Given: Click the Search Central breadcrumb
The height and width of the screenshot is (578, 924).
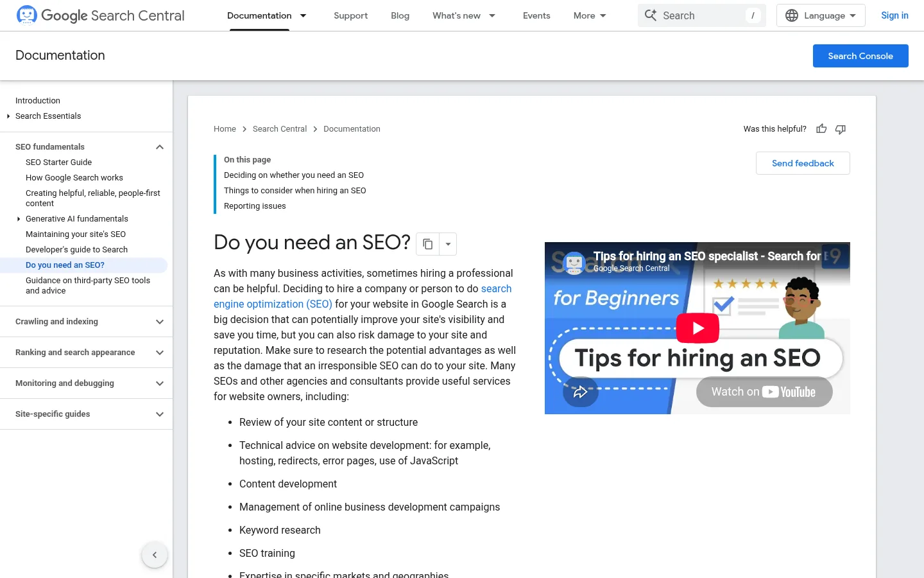Looking at the screenshot, I should [280, 129].
